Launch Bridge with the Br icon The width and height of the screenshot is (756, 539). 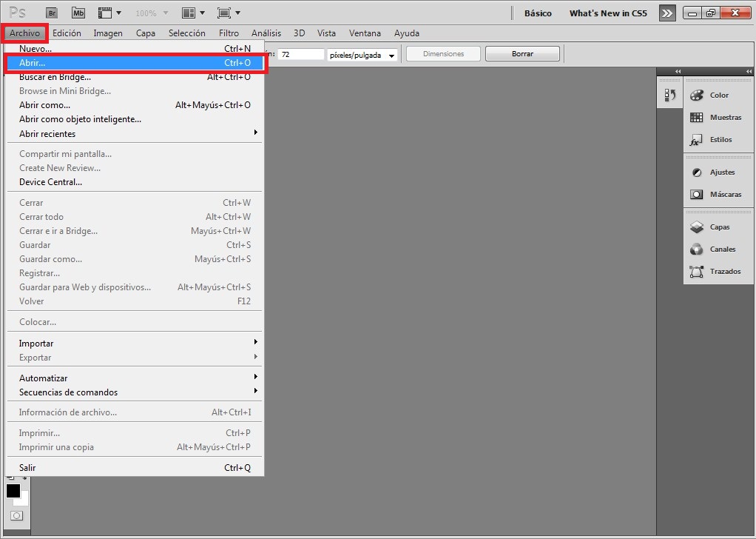tap(52, 13)
